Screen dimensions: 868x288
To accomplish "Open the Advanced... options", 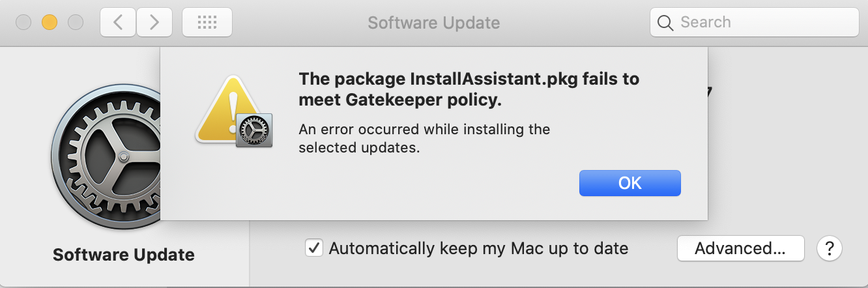I will 740,248.
